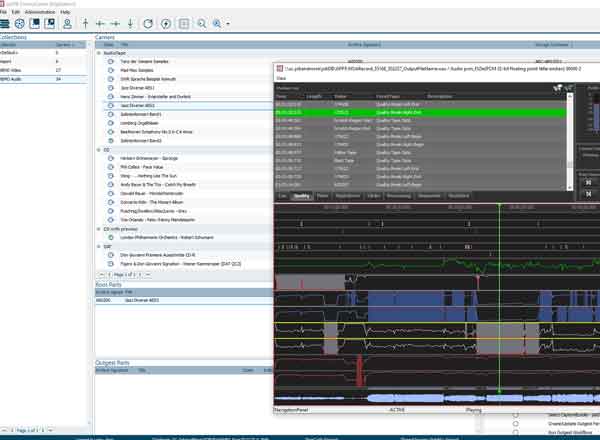Viewport: 600px width, 440px height.
Task: Select the bookmark panel icon with arrow
Action: click(50, 24)
